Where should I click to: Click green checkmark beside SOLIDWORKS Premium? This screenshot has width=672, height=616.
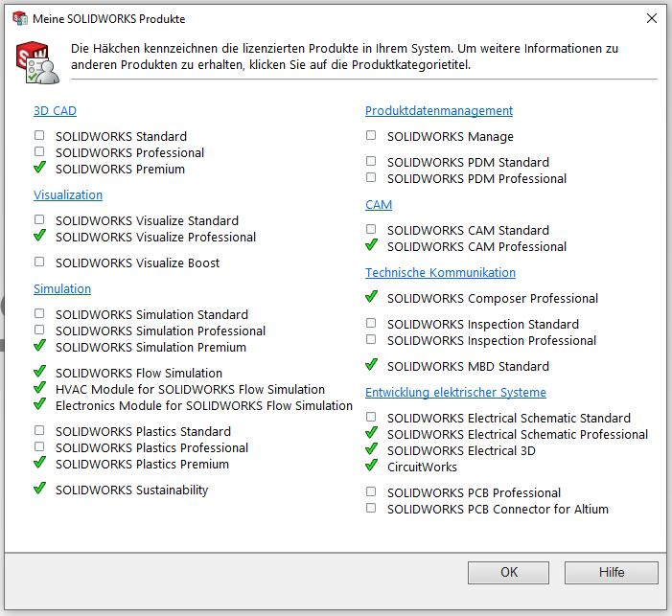39,168
